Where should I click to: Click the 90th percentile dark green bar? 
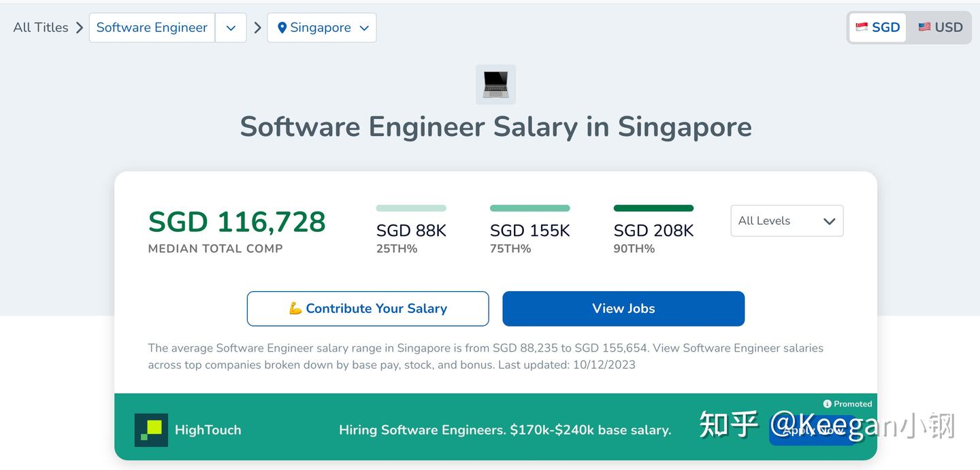click(x=653, y=208)
